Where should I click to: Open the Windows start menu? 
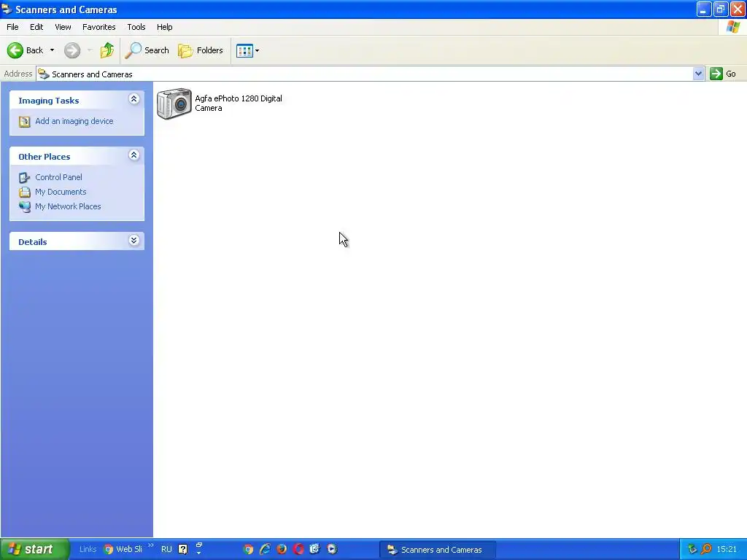(35, 550)
